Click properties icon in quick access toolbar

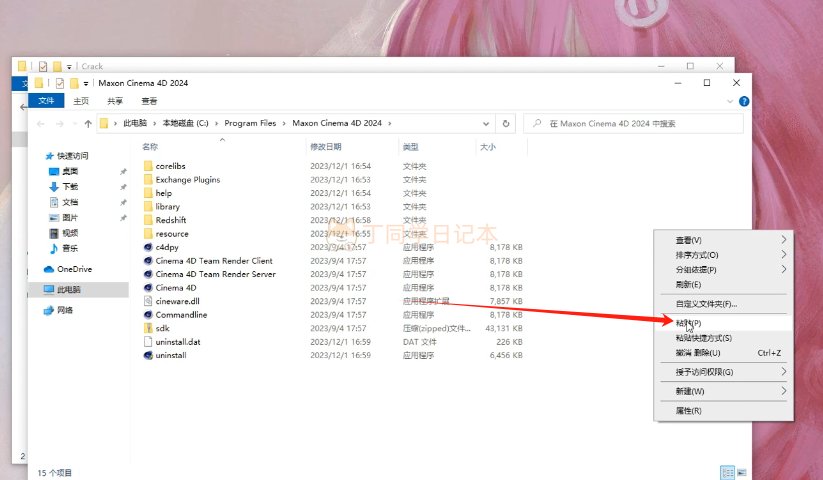60,83
